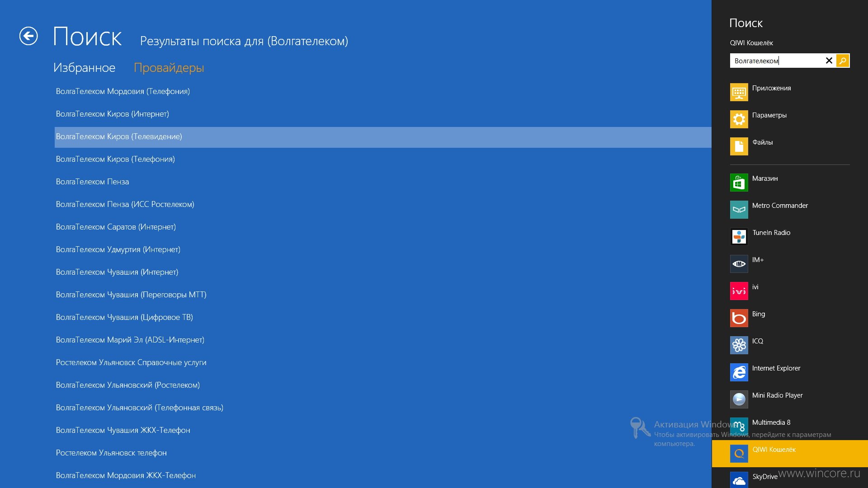Search in Internet Explorer
Viewport: 868px width, 488px height.
[790, 372]
